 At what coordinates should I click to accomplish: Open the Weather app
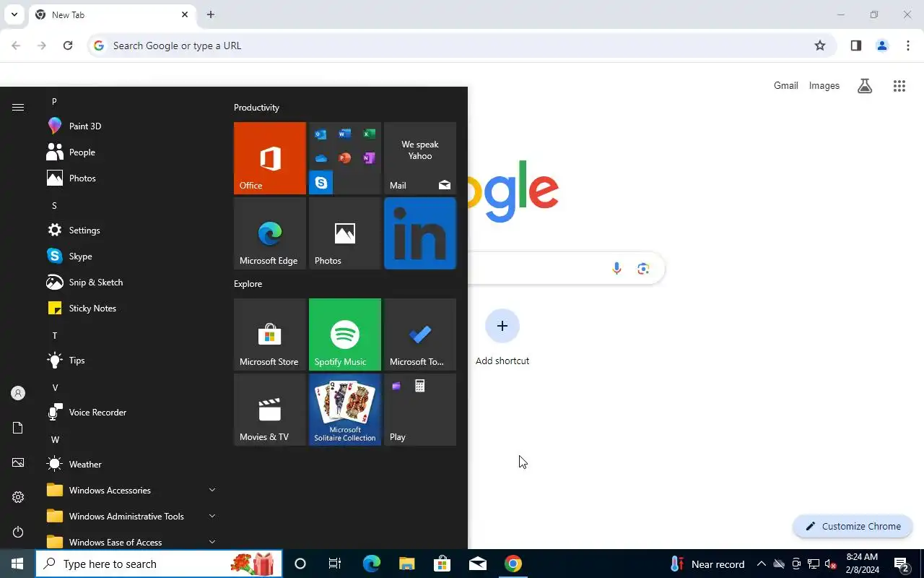click(x=130, y=465)
